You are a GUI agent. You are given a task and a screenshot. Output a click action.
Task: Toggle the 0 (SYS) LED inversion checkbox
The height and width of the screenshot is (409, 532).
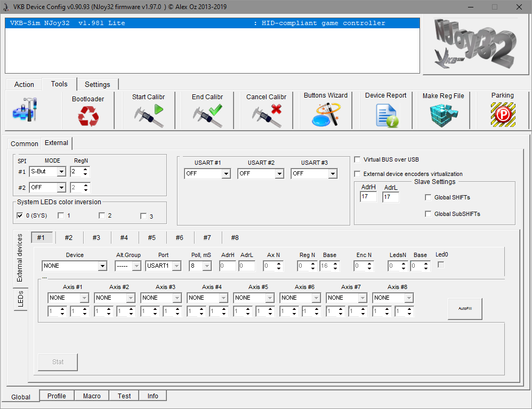20,215
